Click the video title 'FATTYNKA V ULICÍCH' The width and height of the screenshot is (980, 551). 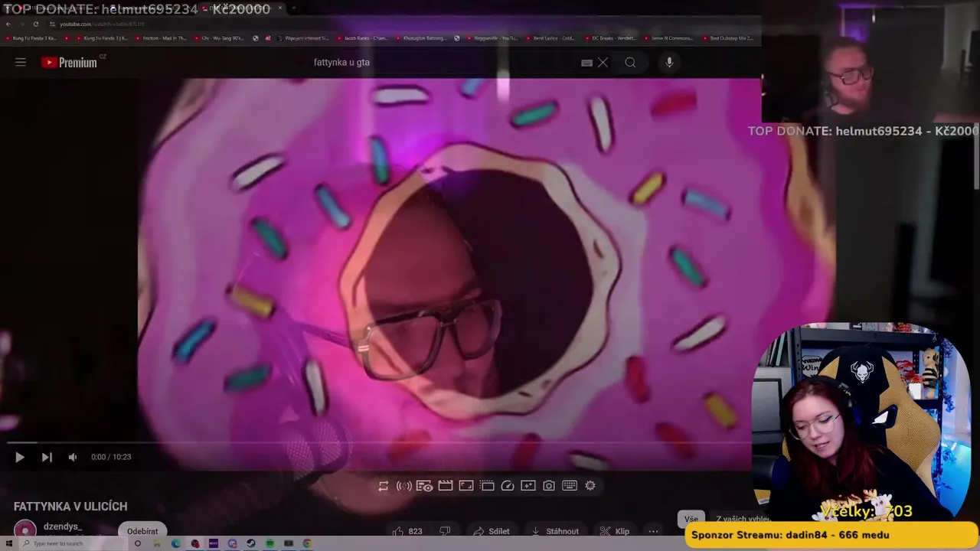tap(70, 507)
